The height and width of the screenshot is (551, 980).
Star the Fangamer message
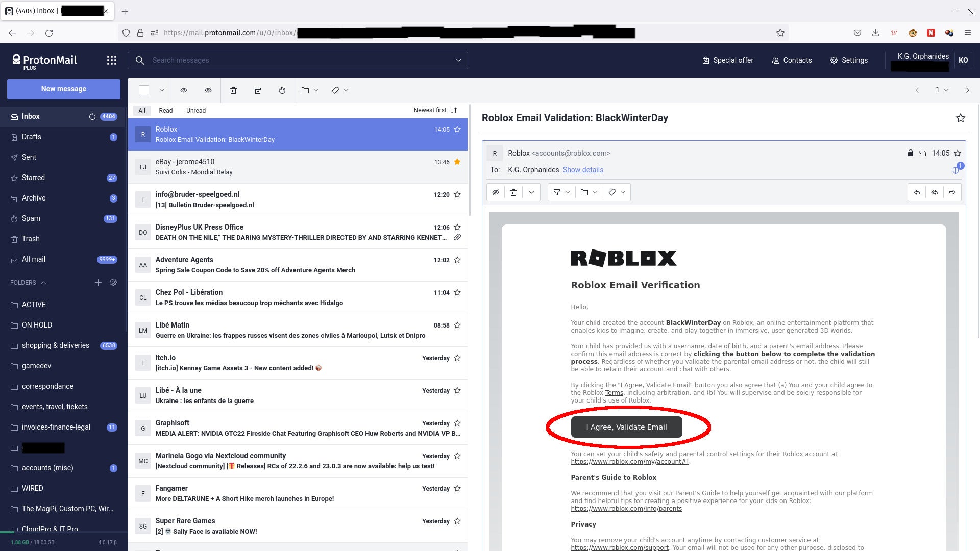pyautogui.click(x=457, y=488)
